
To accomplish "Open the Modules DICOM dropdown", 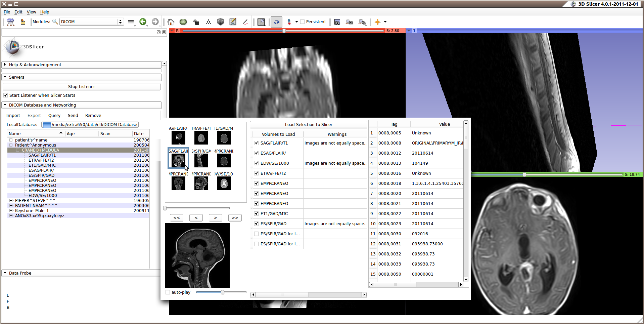I will point(91,22).
